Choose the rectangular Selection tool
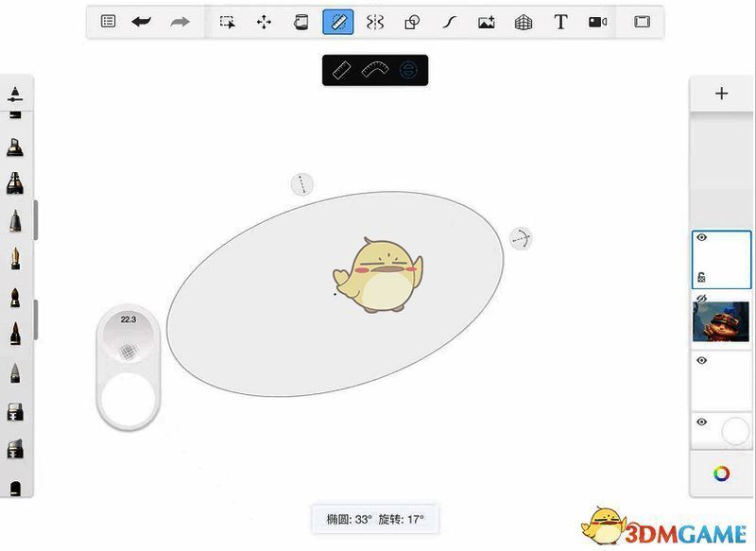This screenshot has width=756, height=551. 228,22
